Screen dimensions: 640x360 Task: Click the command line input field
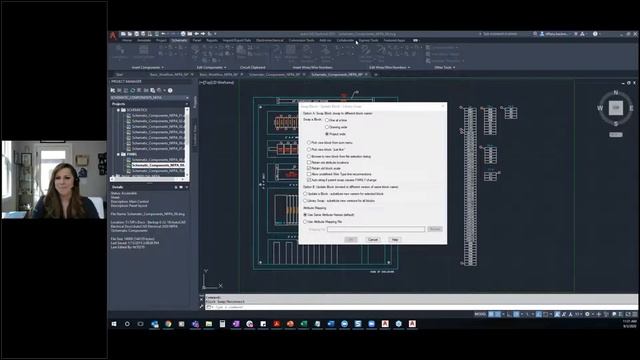[420, 307]
